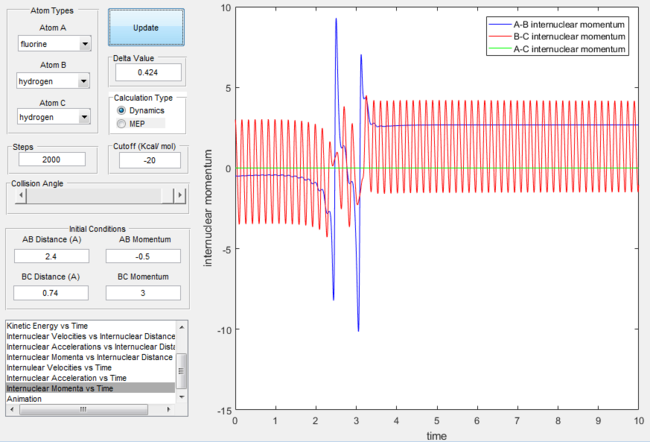Select the MEP calculation type

click(121, 124)
